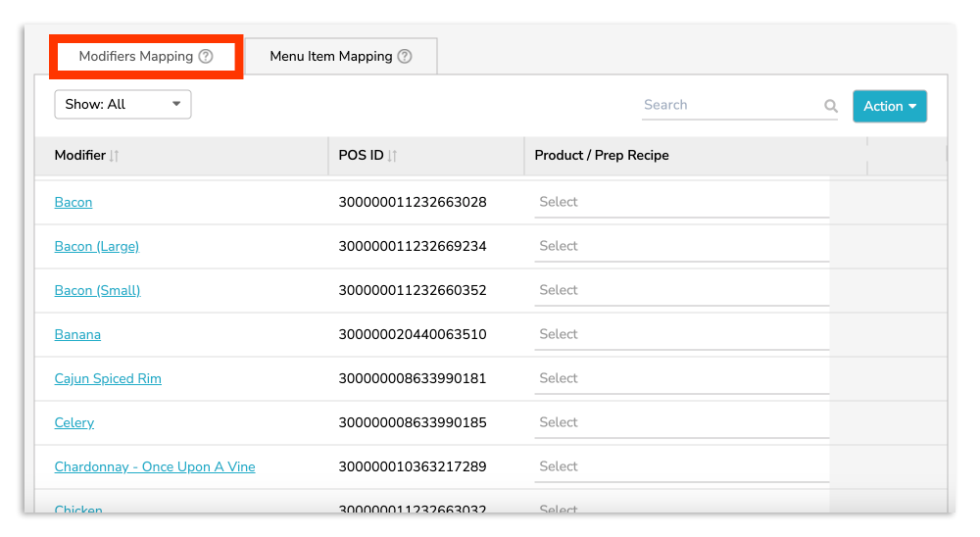The width and height of the screenshot is (980, 537).
Task: Click the search magnifier icon
Action: pyautogui.click(x=830, y=106)
